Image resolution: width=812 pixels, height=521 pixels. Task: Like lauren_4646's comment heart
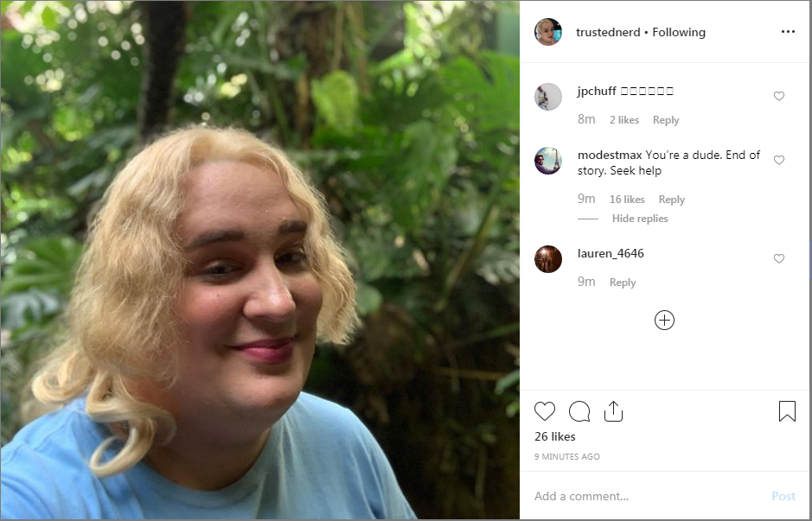[779, 258]
